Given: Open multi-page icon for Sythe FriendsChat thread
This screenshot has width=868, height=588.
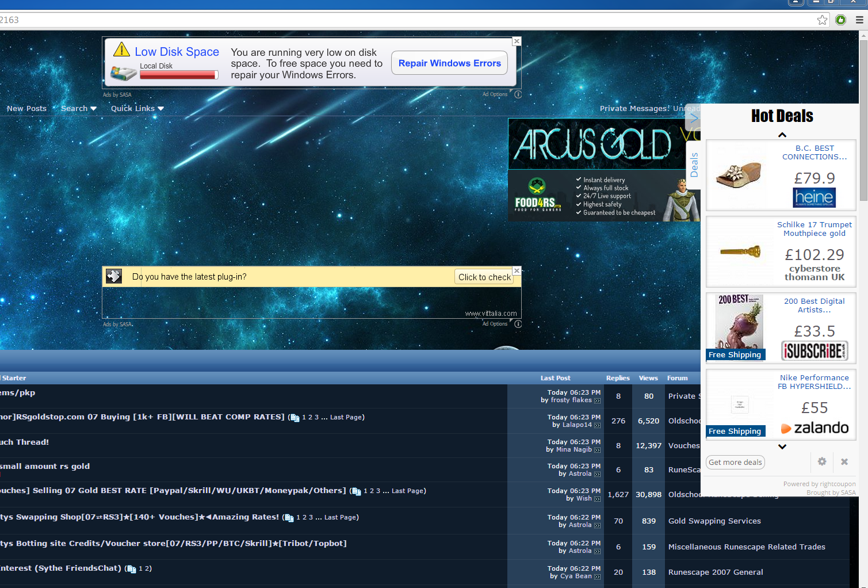Looking at the screenshot, I should pyautogui.click(x=131, y=569).
